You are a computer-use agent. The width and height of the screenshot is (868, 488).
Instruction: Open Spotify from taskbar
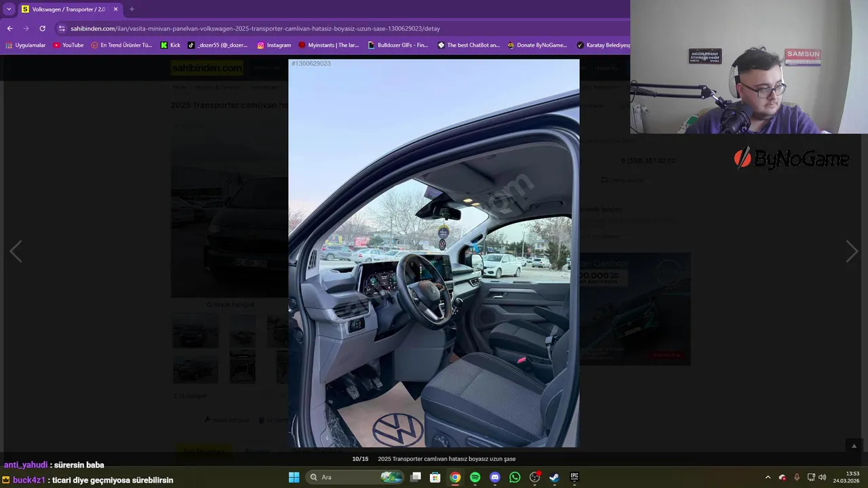[x=475, y=477]
